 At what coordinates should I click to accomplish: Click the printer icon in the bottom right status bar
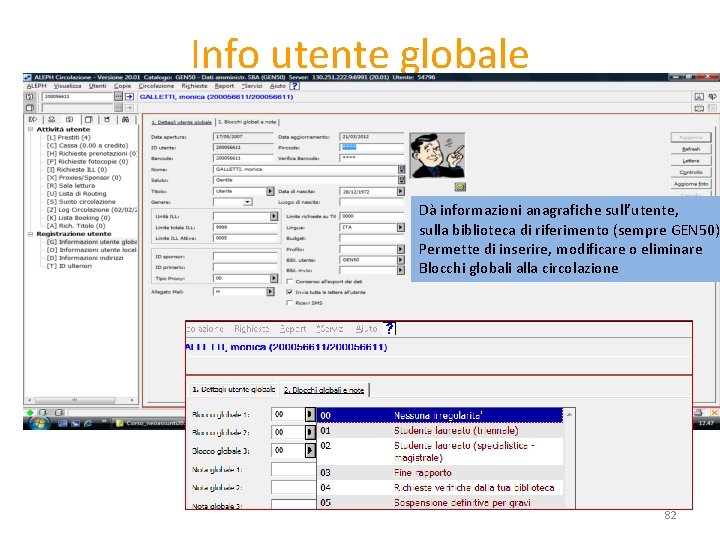click(698, 412)
